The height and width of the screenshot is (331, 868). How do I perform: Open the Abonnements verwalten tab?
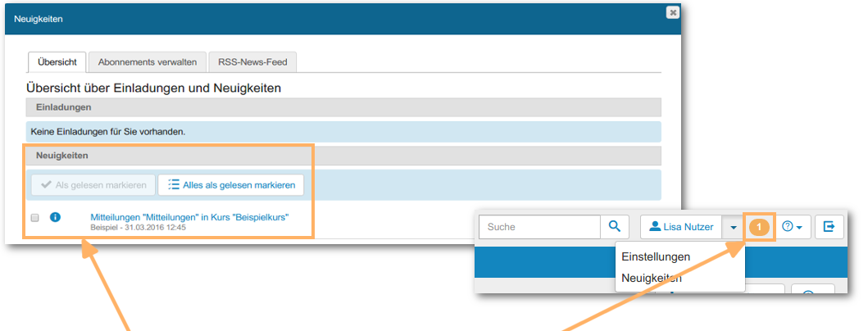coord(147,62)
